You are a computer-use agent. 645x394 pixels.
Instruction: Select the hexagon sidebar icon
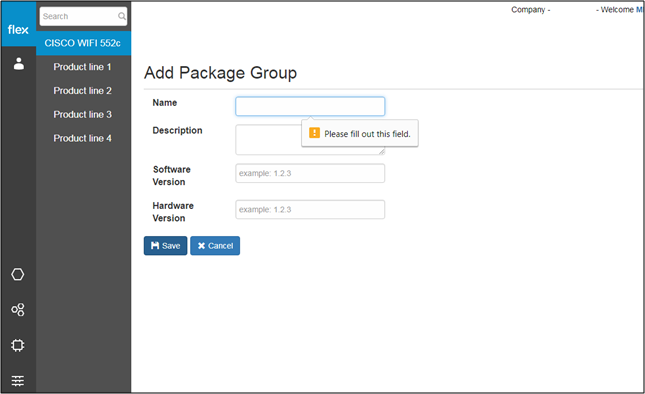18,274
